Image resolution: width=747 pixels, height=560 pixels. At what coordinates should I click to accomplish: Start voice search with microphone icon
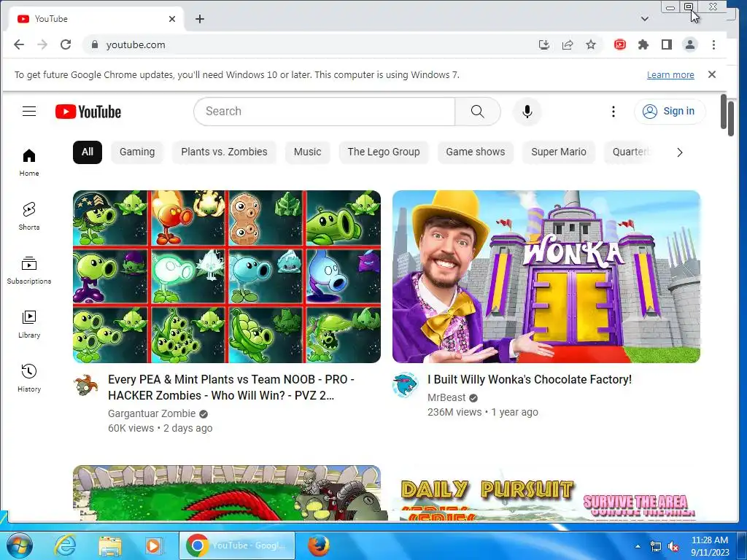[x=527, y=112]
